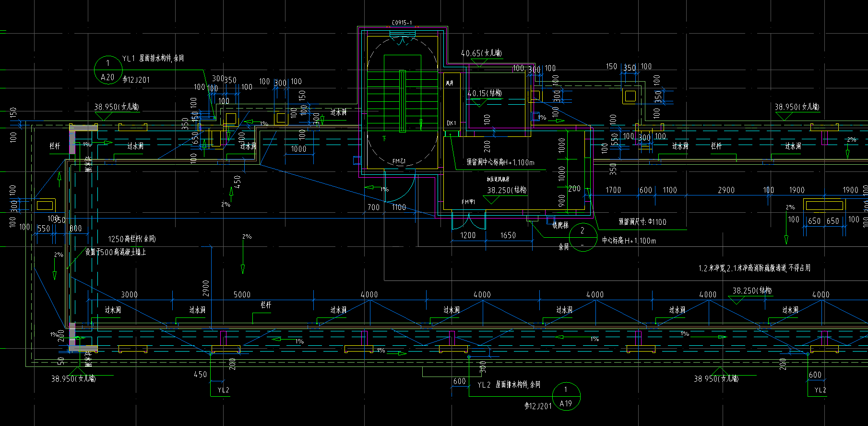Select the fire evacuation passage note 1.2米净宽
Image resolution: width=868 pixels, height=426 pixels.
tap(754, 268)
